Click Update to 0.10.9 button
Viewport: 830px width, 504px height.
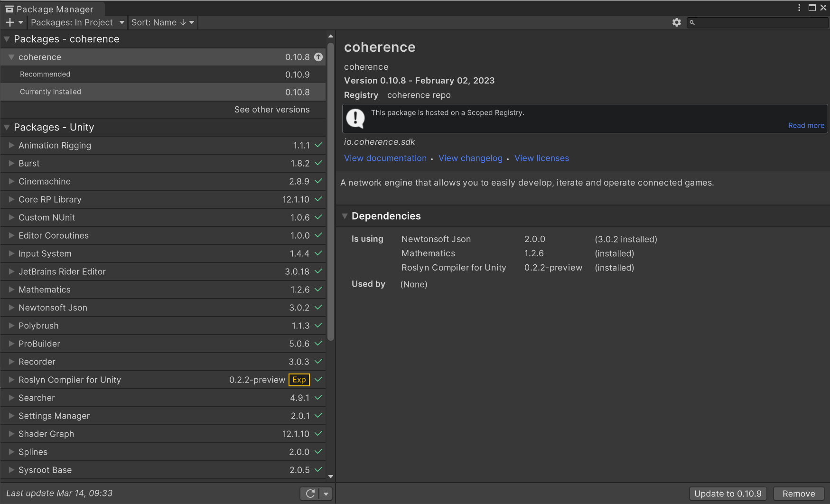727,494
